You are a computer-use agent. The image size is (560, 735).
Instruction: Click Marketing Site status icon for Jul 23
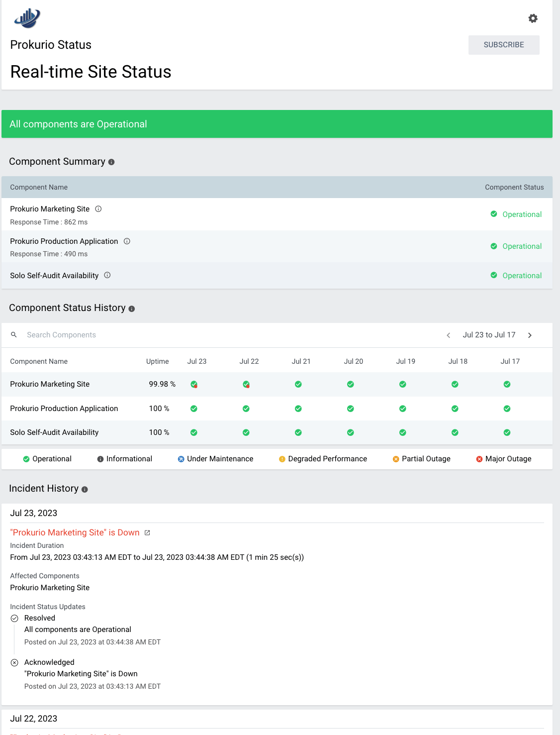pos(194,384)
